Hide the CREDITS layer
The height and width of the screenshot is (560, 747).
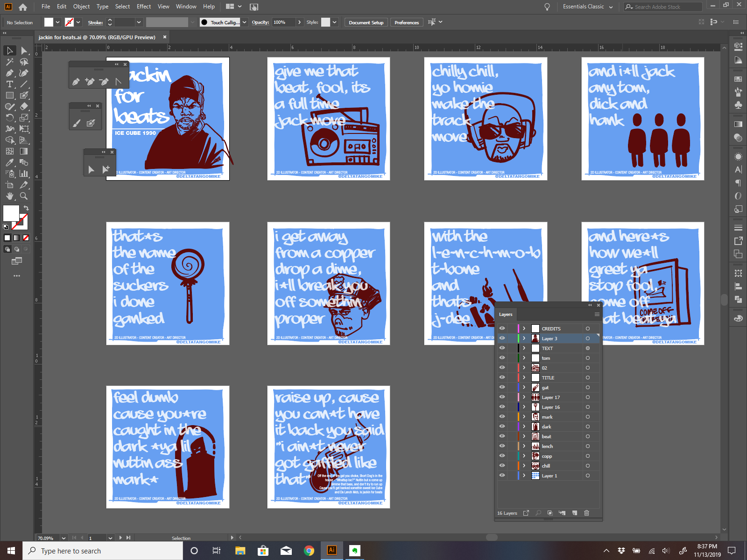pyautogui.click(x=502, y=329)
